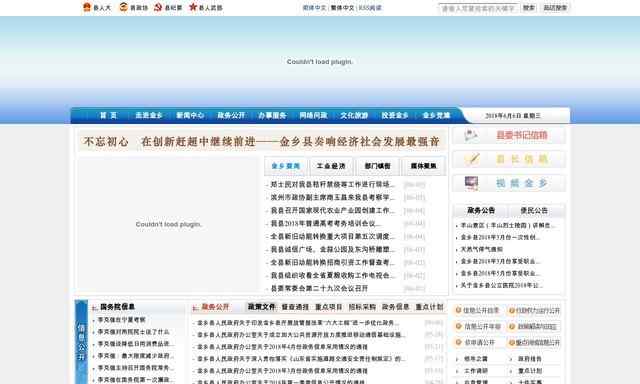The image size is (640, 384).
Task: Click the 不忘初心 headline banner
Action: (262, 142)
